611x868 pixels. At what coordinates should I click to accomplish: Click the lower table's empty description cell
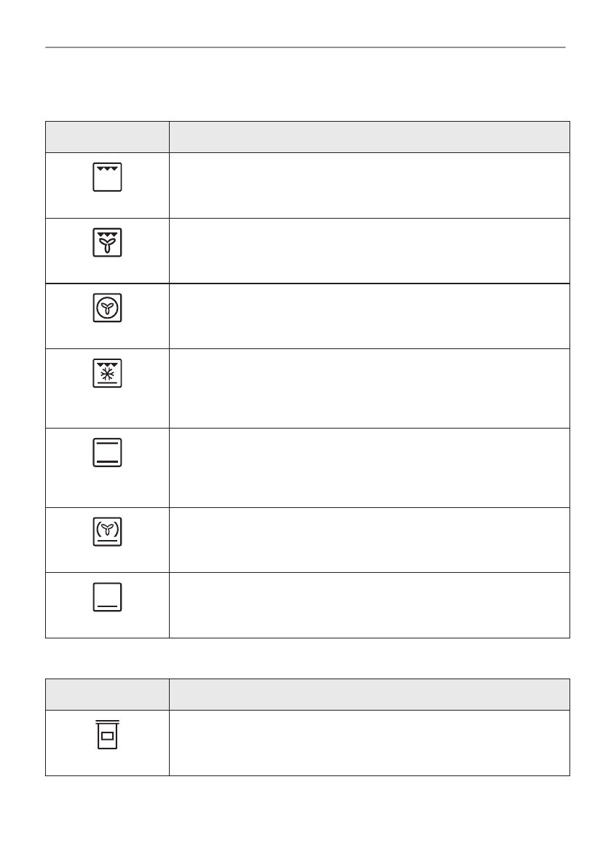coord(369,743)
